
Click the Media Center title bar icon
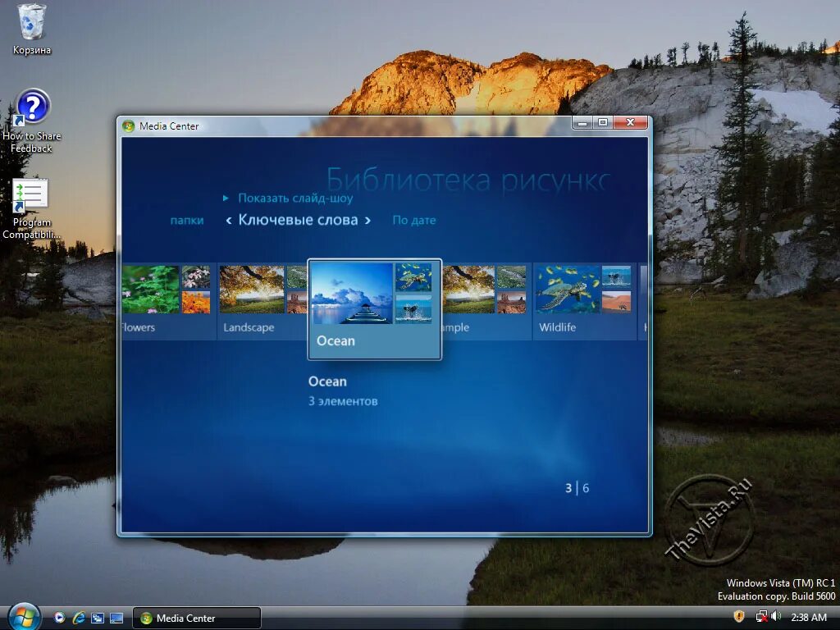click(x=128, y=126)
